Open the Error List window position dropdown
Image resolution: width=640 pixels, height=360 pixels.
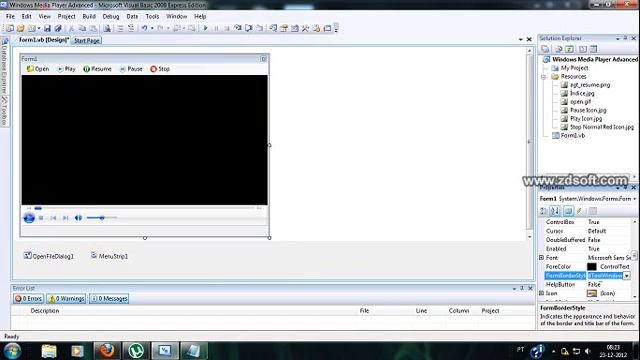[514, 289]
